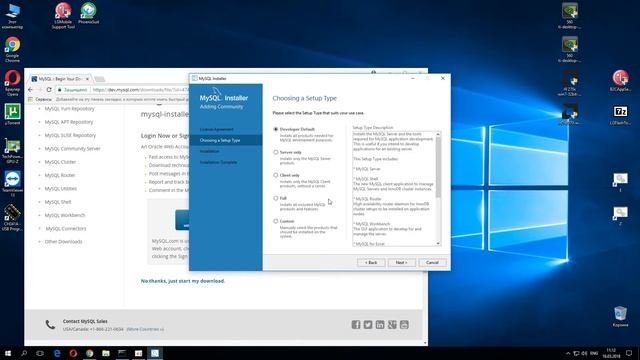Open MySQL Utilities link in Chrome
Viewport: 640px width, 360px height.
60,189
